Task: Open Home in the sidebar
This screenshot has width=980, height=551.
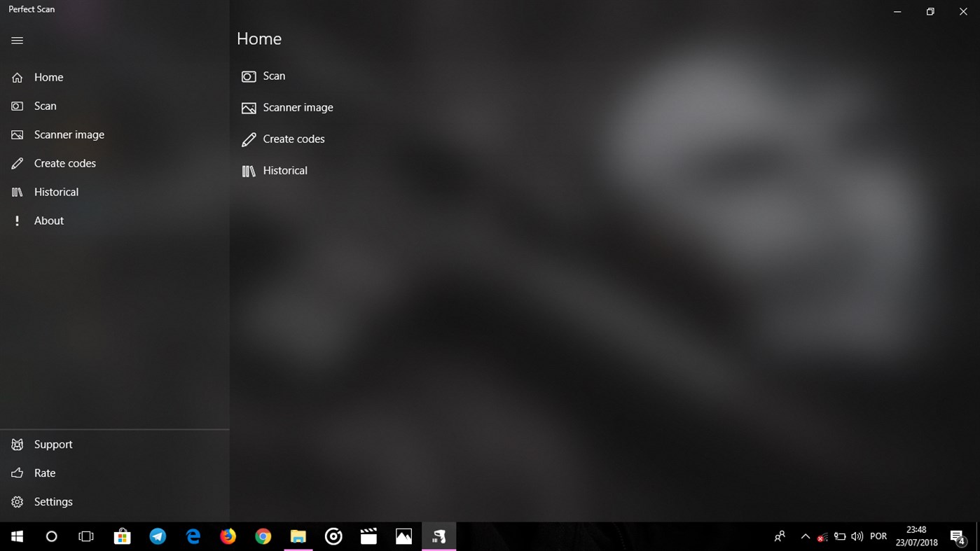Action: [115, 77]
